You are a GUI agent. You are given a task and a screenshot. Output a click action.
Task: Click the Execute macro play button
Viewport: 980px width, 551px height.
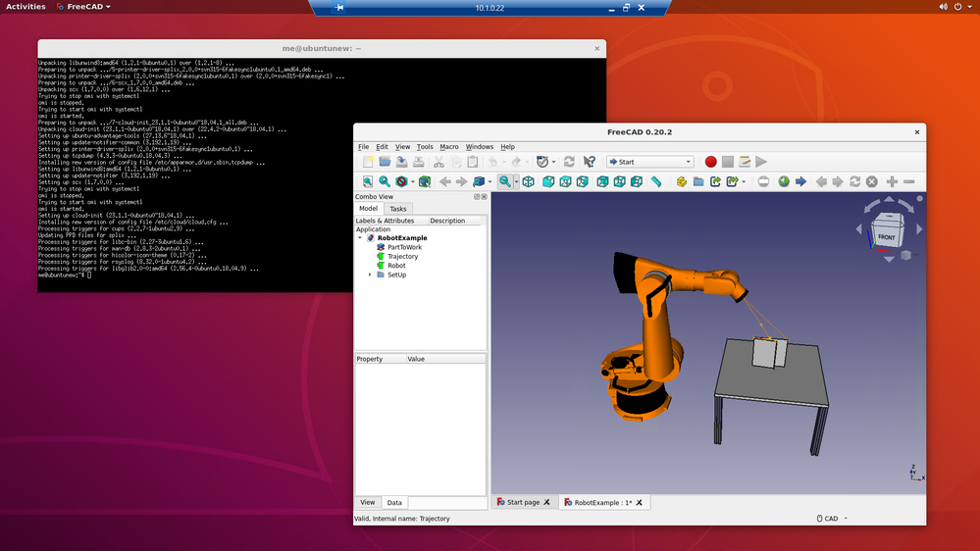tap(761, 162)
